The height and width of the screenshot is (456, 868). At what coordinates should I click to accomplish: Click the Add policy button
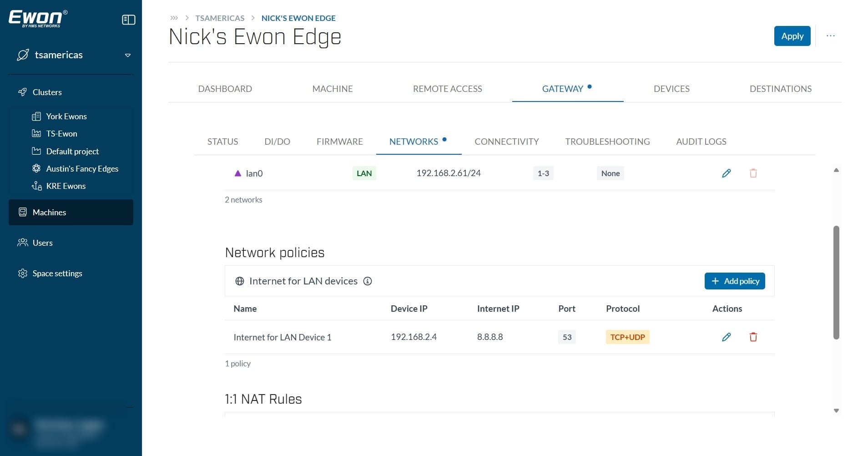pyautogui.click(x=735, y=281)
